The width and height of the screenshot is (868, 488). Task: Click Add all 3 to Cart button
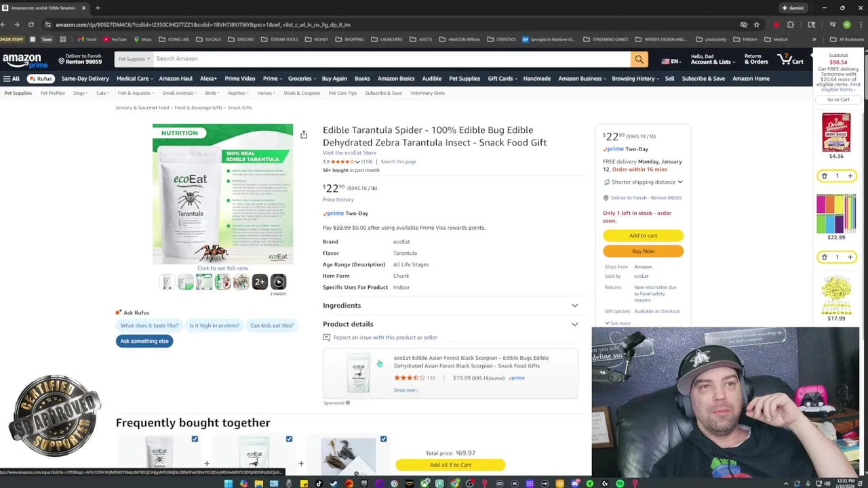450,465
